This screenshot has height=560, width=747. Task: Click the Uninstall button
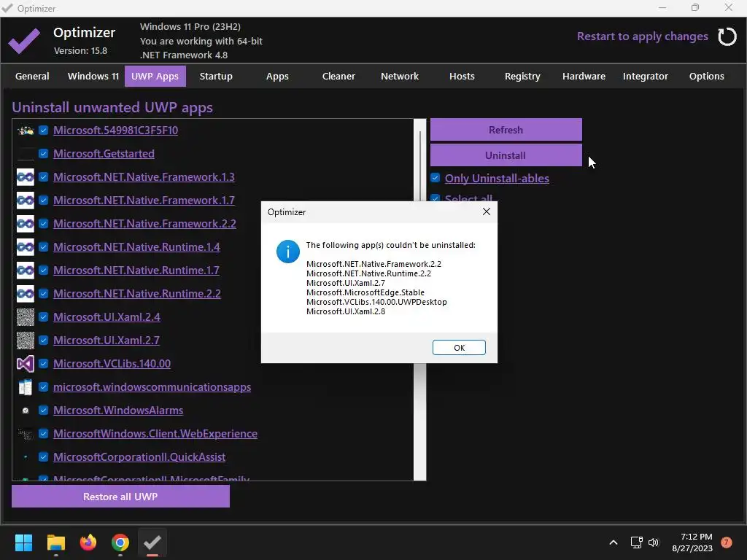pyautogui.click(x=506, y=155)
